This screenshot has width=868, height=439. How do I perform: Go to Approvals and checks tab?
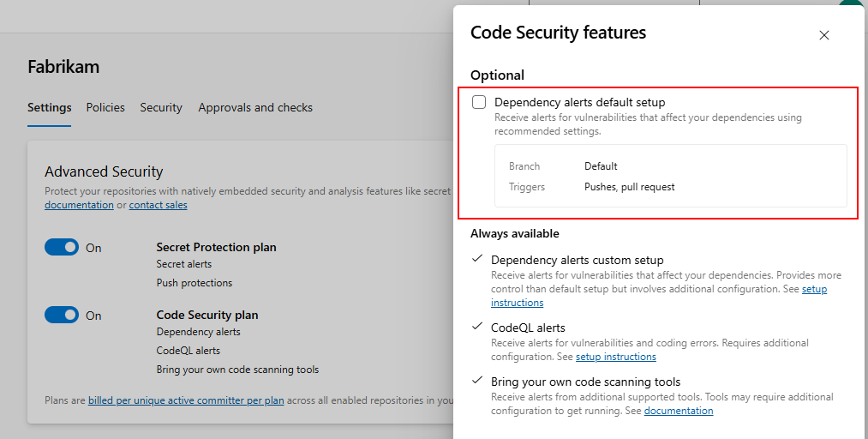click(x=255, y=107)
